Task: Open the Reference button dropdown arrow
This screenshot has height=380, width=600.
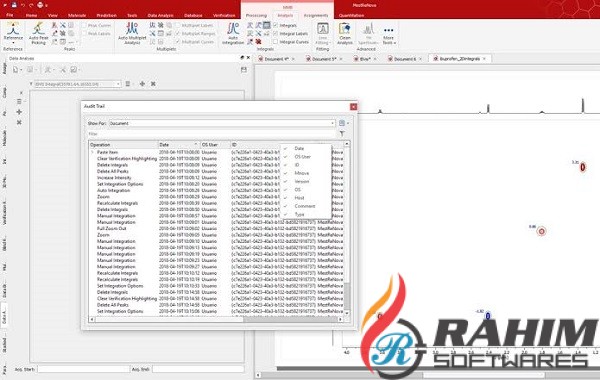Action: (13, 43)
